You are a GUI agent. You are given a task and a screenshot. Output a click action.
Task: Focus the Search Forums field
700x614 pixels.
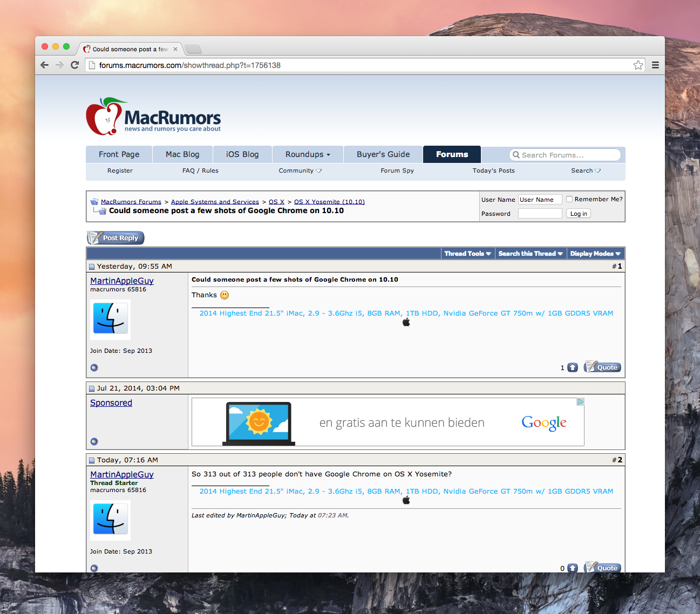pyautogui.click(x=565, y=155)
